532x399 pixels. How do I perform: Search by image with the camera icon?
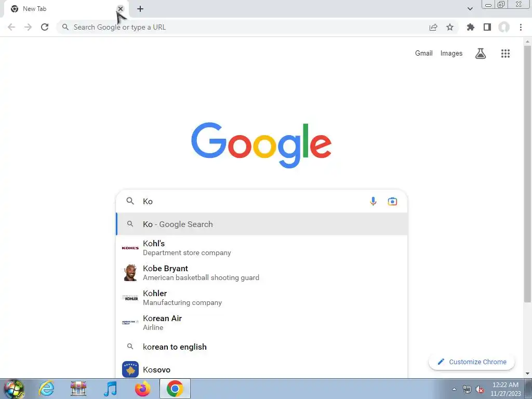pyautogui.click(x=393, y=201)
